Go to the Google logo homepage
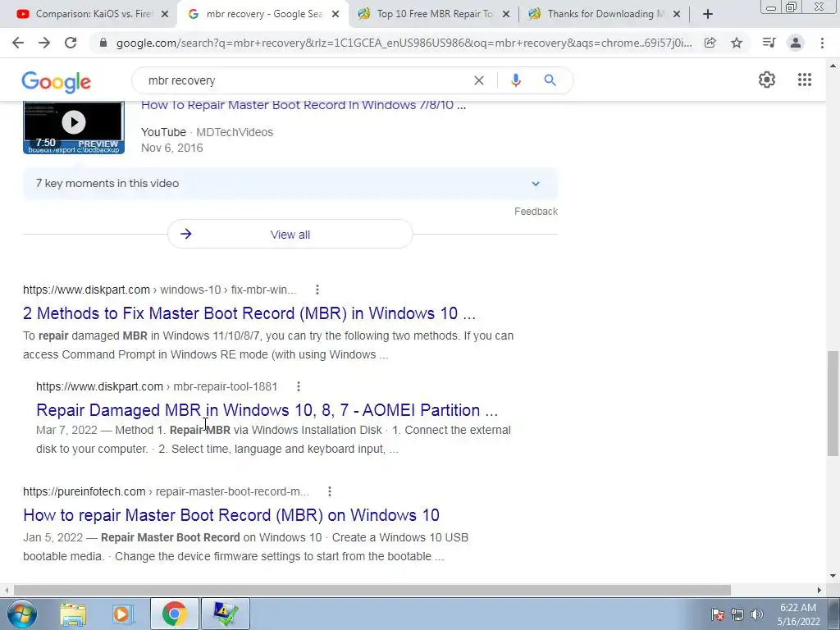The height and width of the screenshot is (630, 840). pyautogui.click(x=57, y=82)
